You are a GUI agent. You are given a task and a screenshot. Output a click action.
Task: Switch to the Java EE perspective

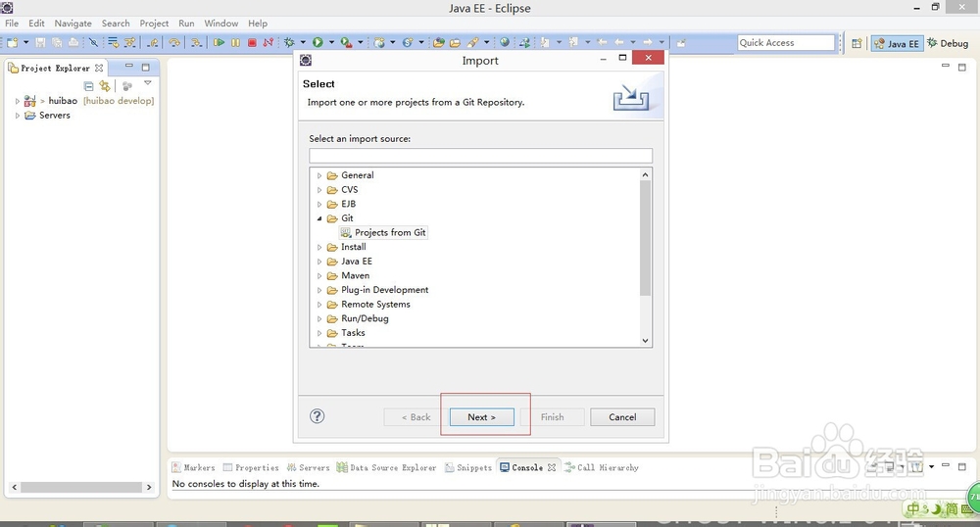(897, 43)
